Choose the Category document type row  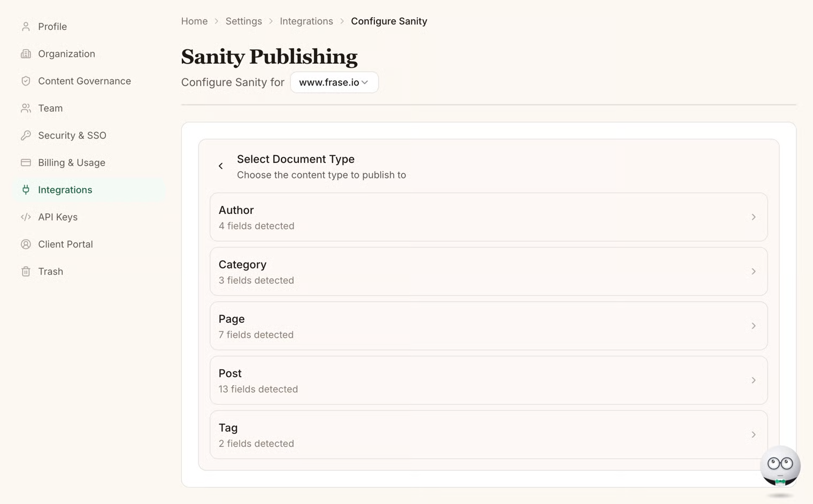488,272
